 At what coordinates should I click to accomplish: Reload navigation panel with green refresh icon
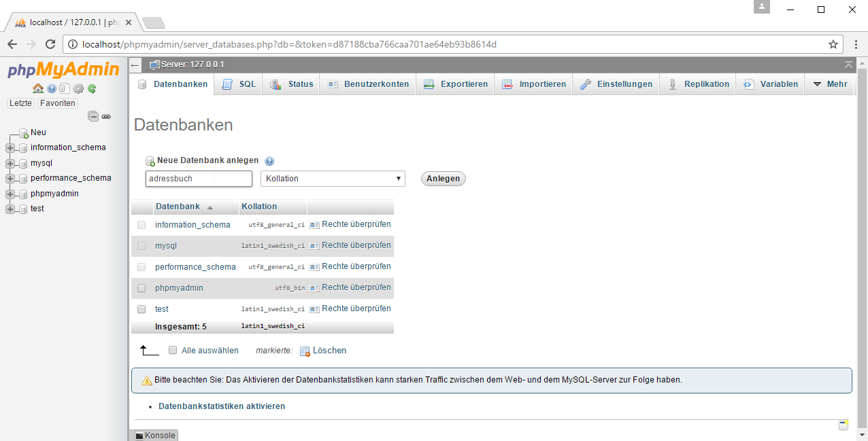pos(92,88)
